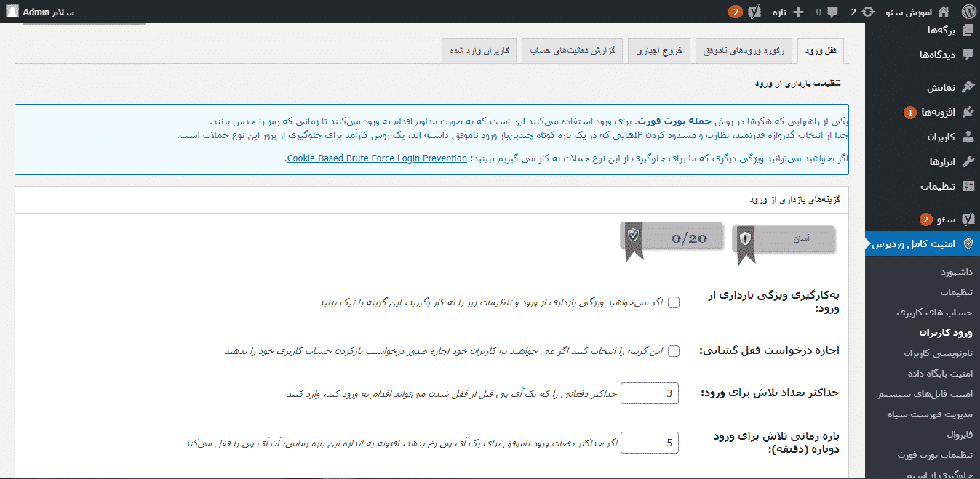Open نام‌نویسی کاربران submenu item
Image resolution: width=980 pixels, height=479 pixels.
pos(938,353)
